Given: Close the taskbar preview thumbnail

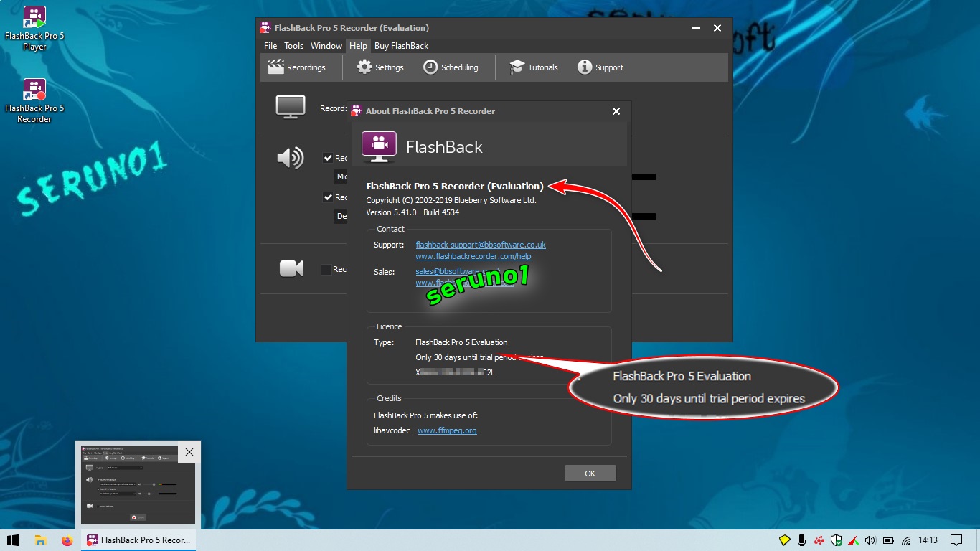Looking at the screenshot, I should [x=189, y=452].
